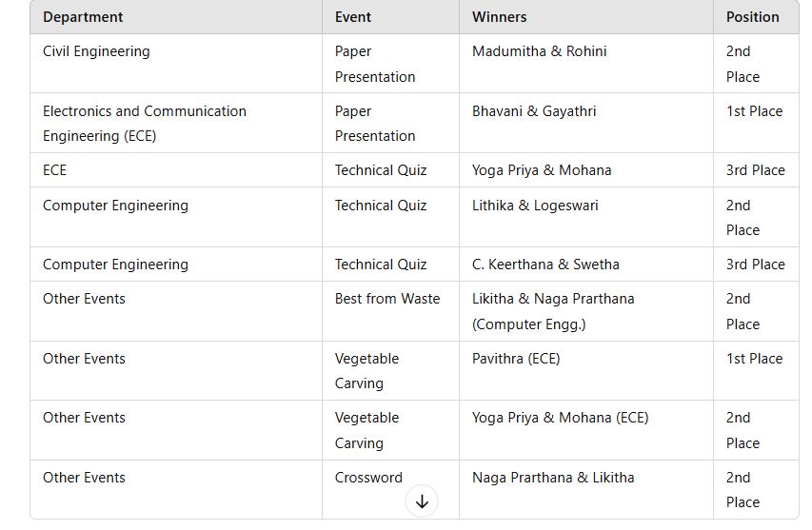Click Bhavani & Gayathri cell
The image size is (812, 530).
pos(585,123)
